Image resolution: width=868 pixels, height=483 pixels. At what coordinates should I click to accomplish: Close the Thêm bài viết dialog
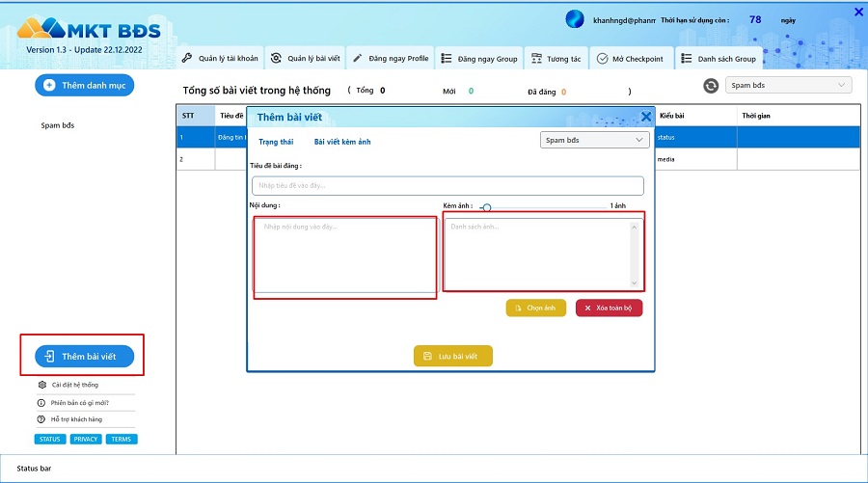point(646,117)
